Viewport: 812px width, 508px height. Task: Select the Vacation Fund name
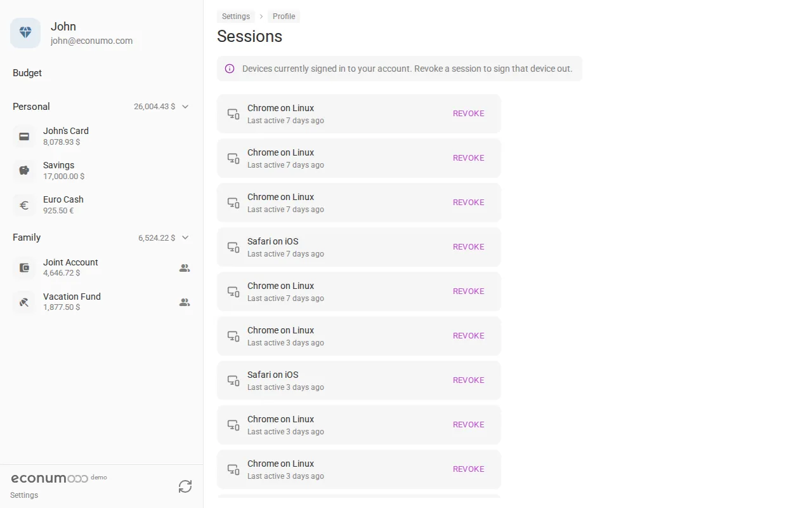point(72,297)
